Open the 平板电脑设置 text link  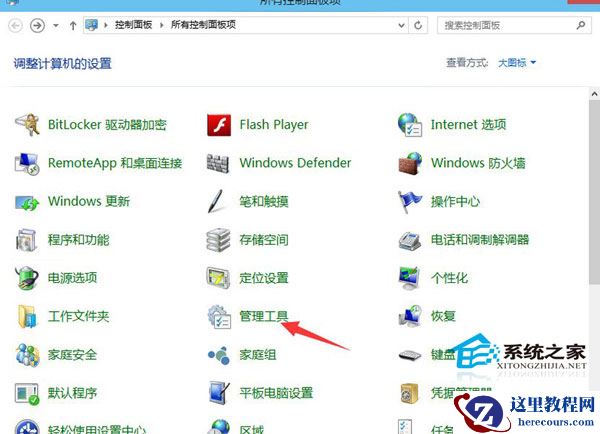coord(276,393)
